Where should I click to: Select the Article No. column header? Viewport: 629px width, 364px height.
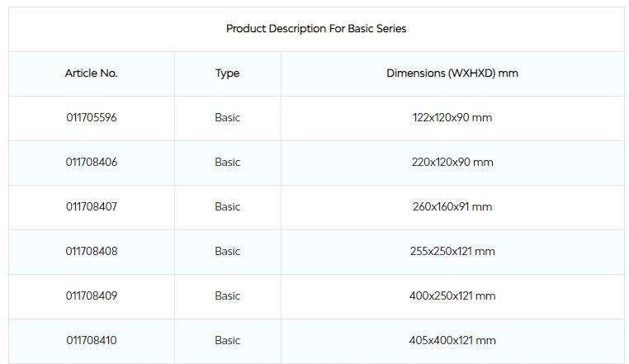[92, 73]
